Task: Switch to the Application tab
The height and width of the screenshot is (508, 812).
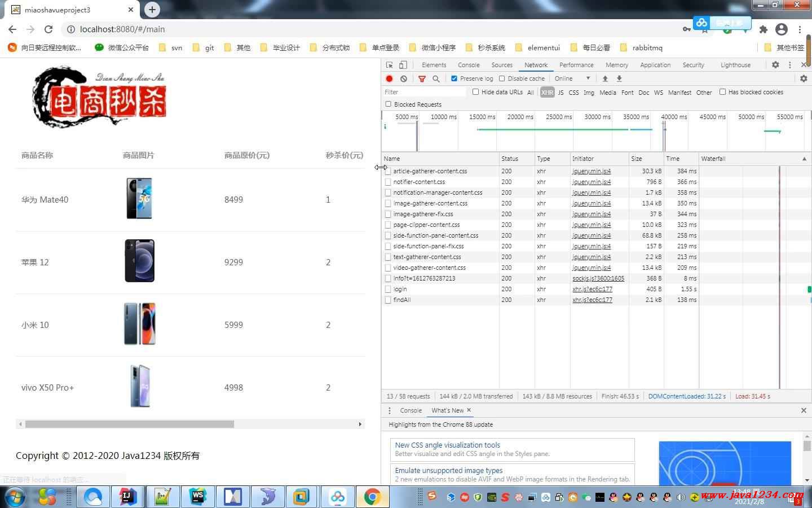Action: coord(655,65)
